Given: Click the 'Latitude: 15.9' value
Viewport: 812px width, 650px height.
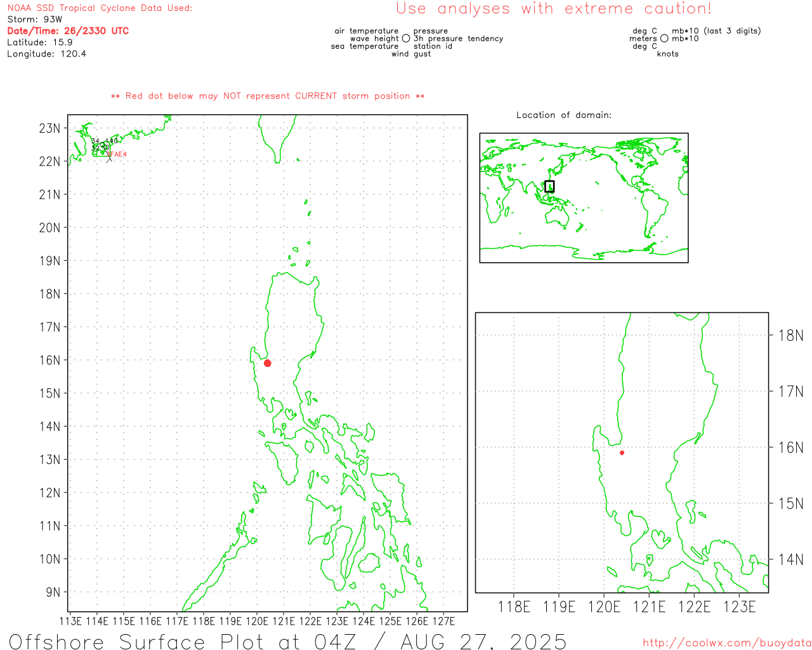Looking at the screenshot, I should pos(40,43).
